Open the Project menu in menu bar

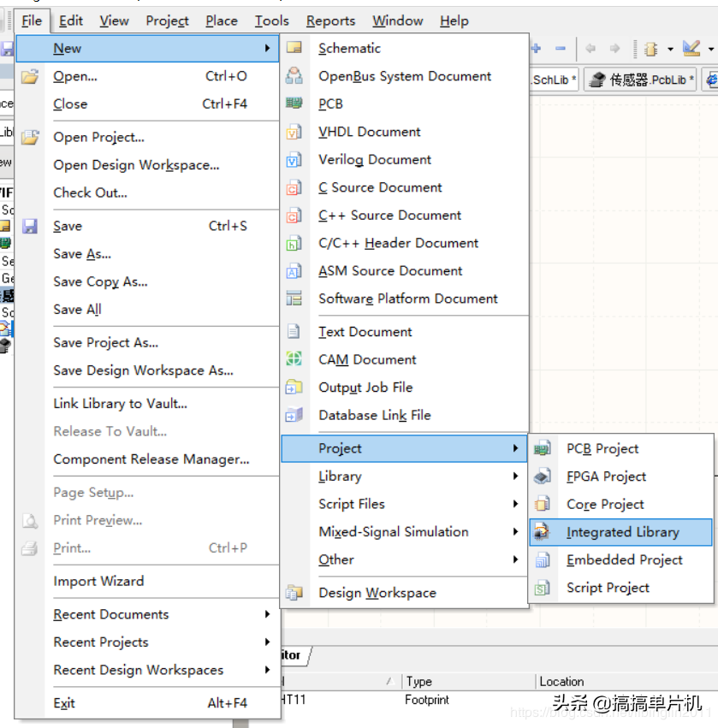[167, 21]
